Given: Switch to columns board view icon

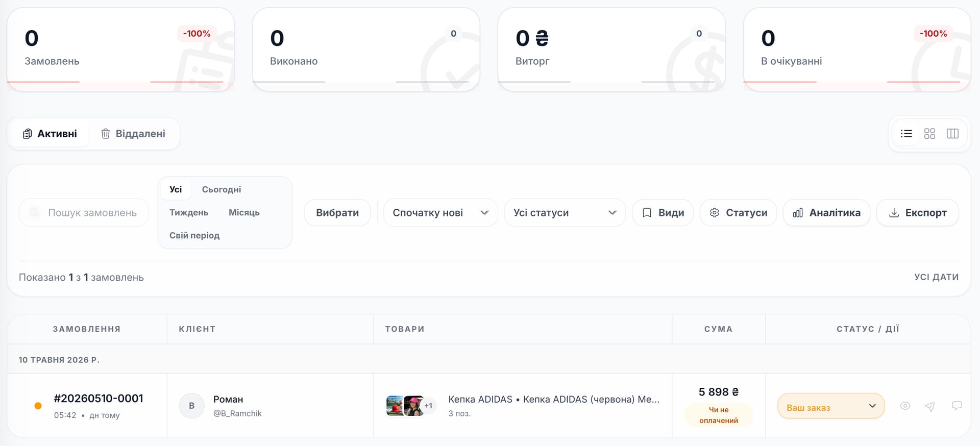Looking at the screenshot, I should coord(952,134).
